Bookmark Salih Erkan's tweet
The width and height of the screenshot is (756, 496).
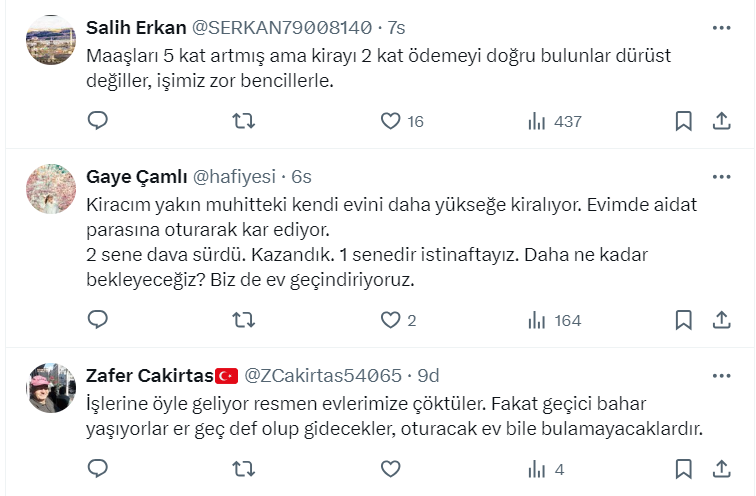point(684,121)
